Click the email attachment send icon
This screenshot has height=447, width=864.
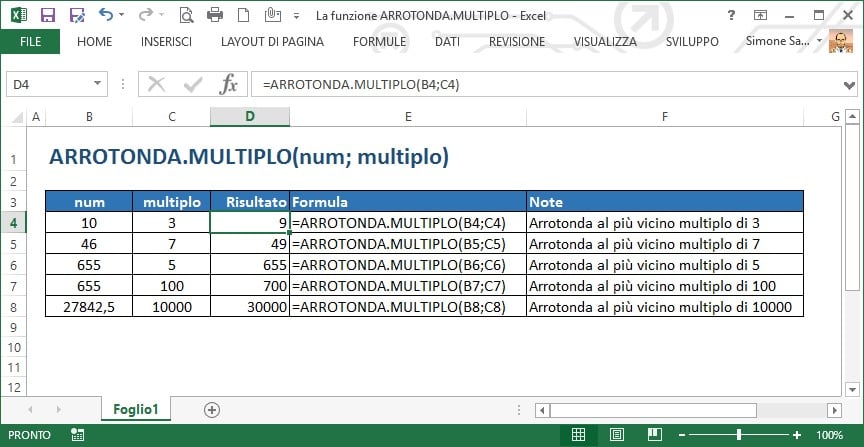[x=272, y=15]
